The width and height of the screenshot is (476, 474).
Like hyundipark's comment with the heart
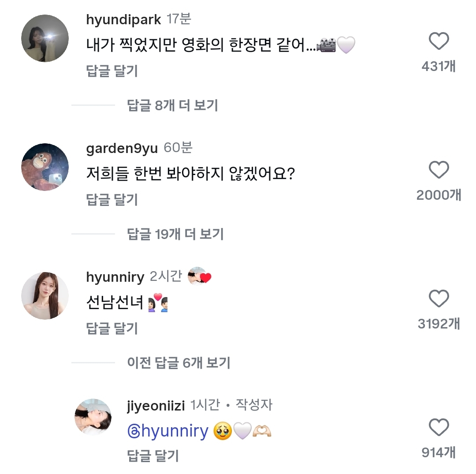(x=439, y=42)
